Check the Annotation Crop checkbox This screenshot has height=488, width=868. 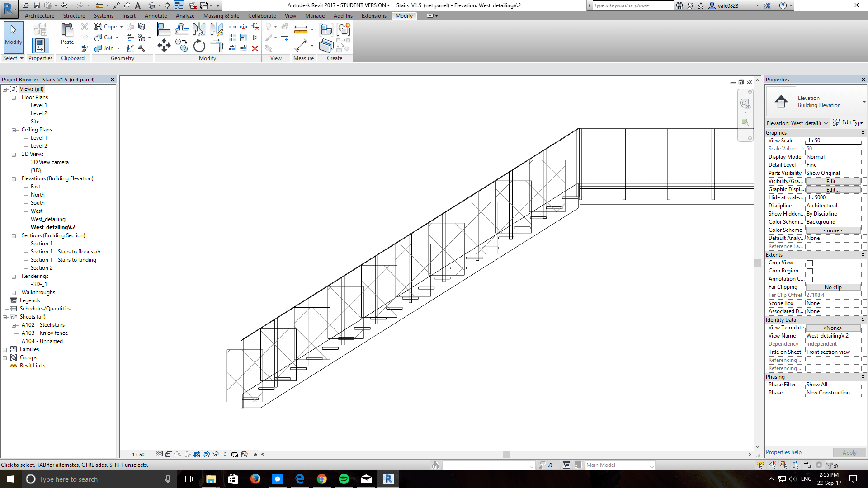pyautogui.click(x=810, y=279)
